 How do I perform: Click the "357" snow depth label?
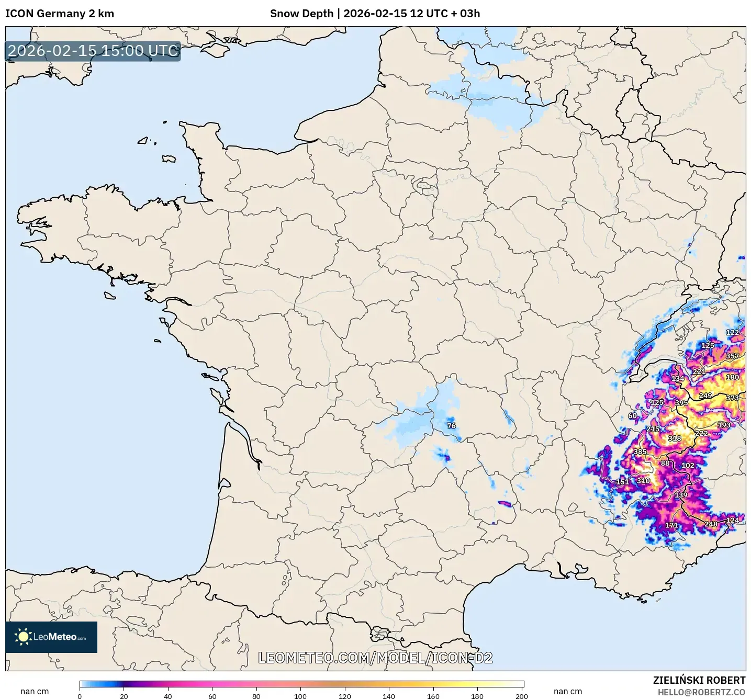(732, 355)
